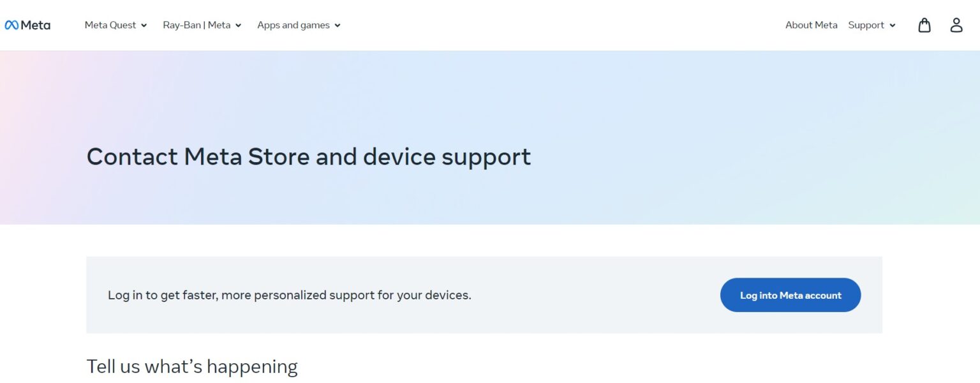The width and height of the screenshot is (980, 383).
Task: Expand the chevron next to Meta Quest
Action: click(144, 26)
